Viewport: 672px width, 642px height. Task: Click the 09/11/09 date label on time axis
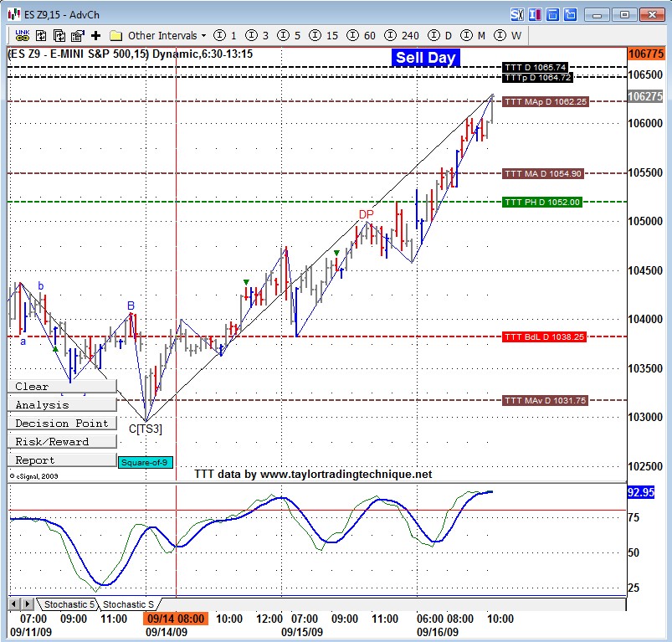click(x=31, y=632)
